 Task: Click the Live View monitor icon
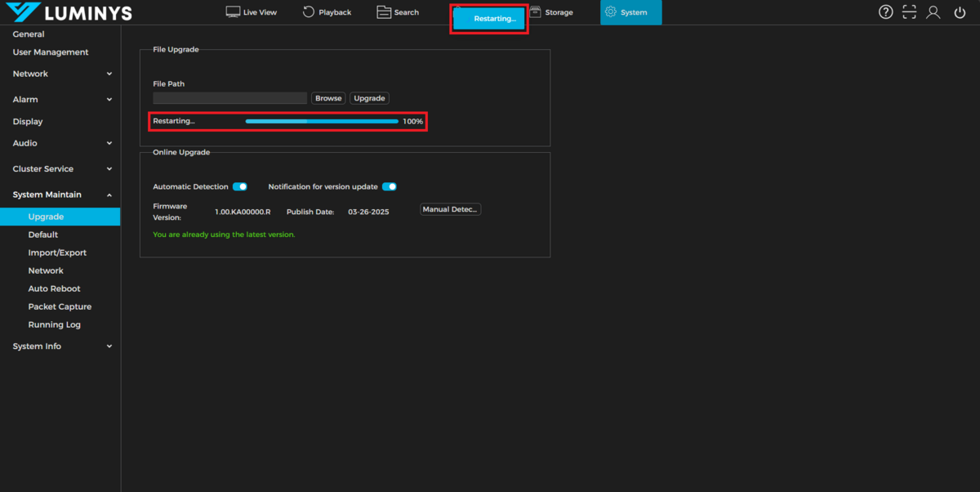click(x=233, y=12)
